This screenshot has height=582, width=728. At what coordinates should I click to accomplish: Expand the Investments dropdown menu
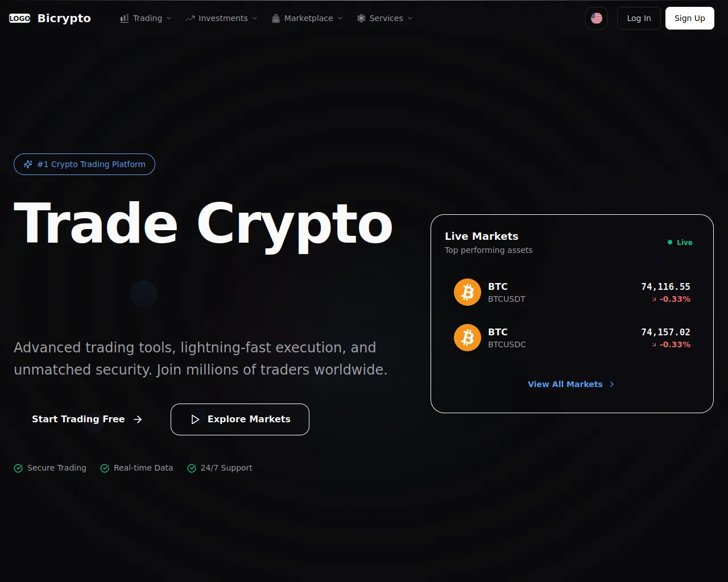221,18
